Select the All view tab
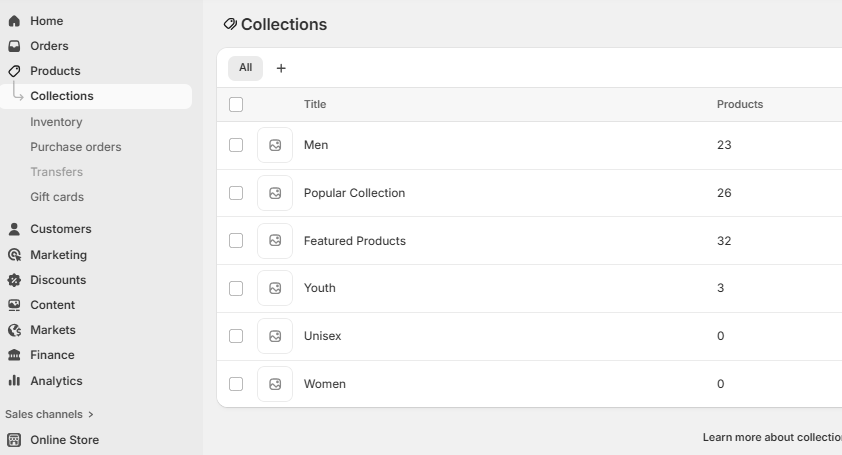The height and width of the screenshot is (455, 842). pyautogui.click(x=245, y=68)
